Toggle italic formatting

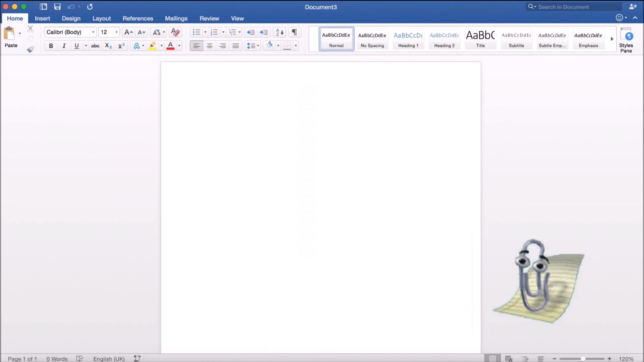(64, 46)
